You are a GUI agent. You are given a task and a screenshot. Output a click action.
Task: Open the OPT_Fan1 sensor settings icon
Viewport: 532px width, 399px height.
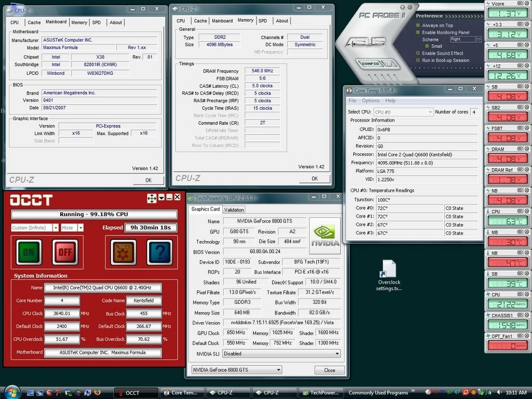[521, 336]
